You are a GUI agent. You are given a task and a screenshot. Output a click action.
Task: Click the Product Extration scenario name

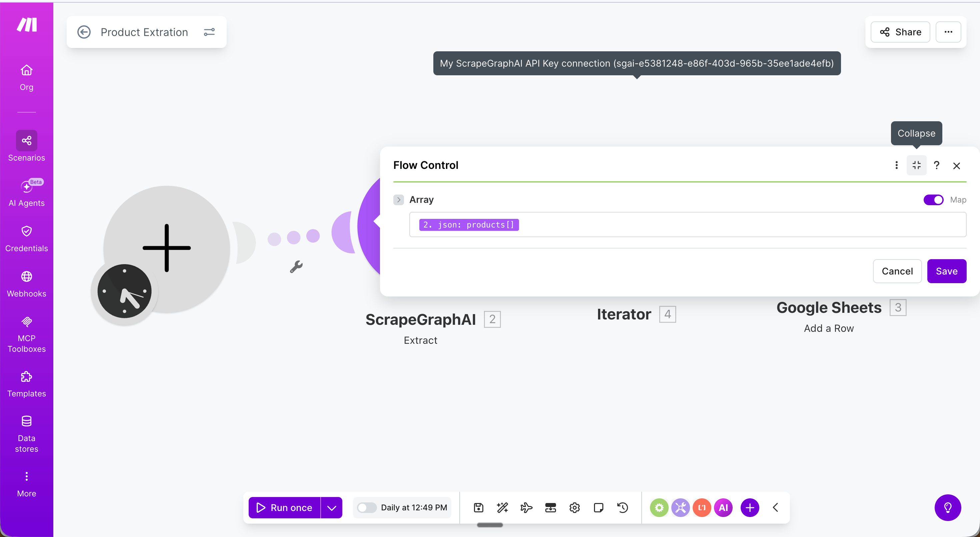pyautogui.click(x=144, y=32)
